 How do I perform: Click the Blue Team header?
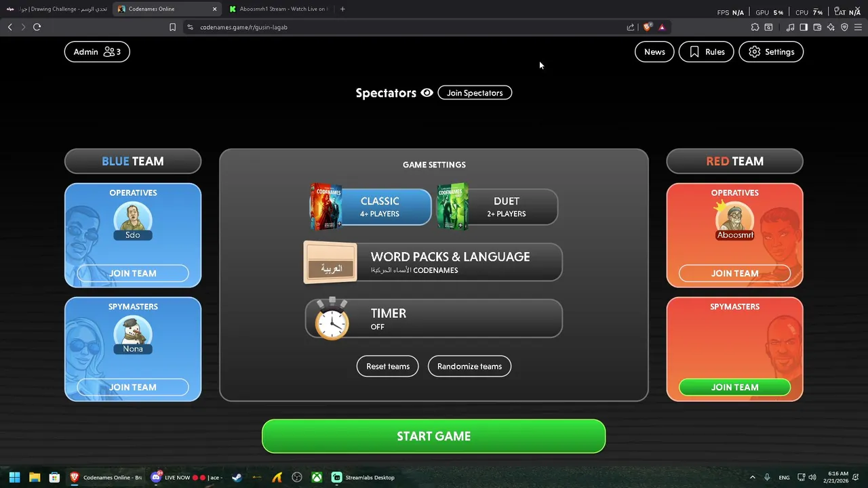click(133, 161)
